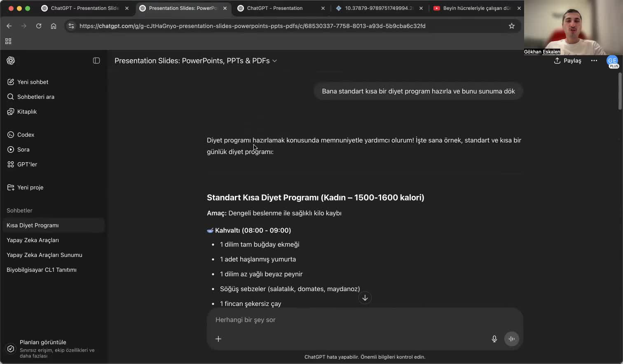This screenshot has height=364, width=623.
Task: Click the Herhangi bir şey sor input field
Action: (x=365, y=320)
